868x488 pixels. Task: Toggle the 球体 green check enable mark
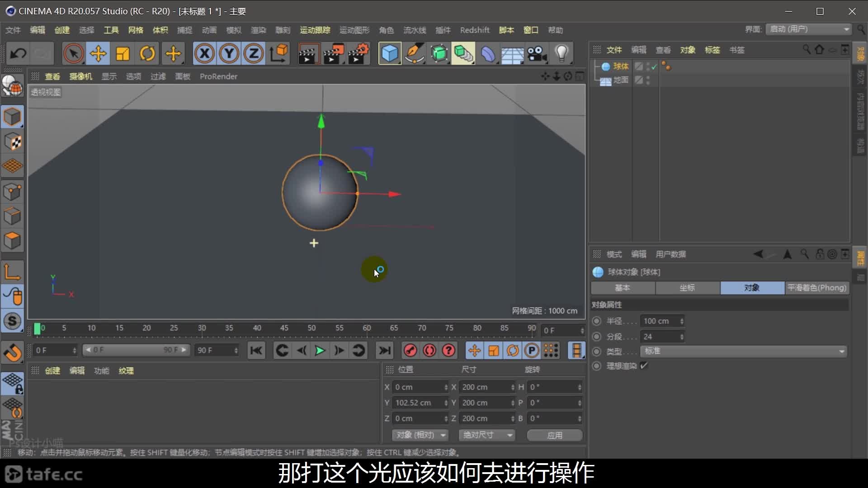pyautogui.click(x=654, y=67)
